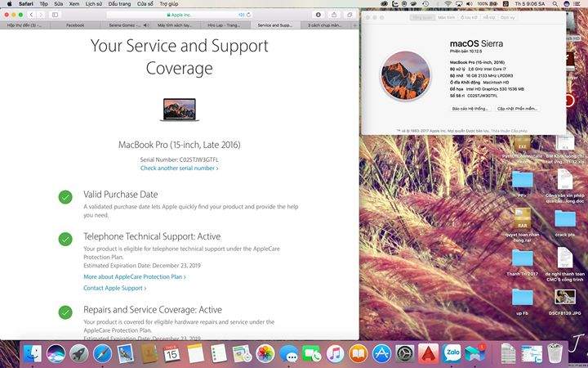Open Reminders list in the Dock
Screen dimensions: 588x368
click(x=219, y=354)
